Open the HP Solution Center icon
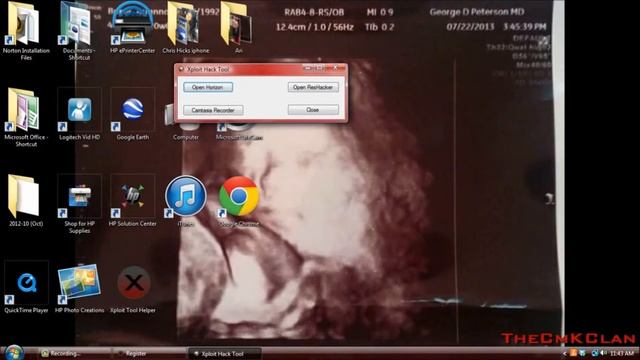The width and height of the screenshot is (640, 360). tap(133, 201)
